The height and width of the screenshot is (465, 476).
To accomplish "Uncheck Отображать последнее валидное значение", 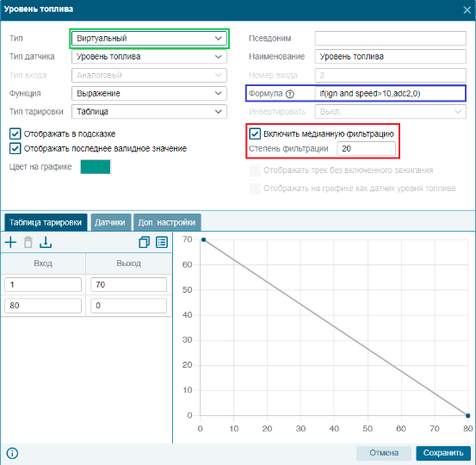I will pyautogui.click(x=15, y=148).
